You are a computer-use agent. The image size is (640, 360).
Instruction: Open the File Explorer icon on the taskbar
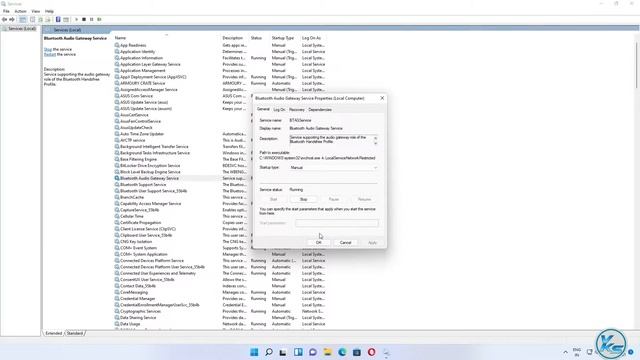(x=327, y=352)
